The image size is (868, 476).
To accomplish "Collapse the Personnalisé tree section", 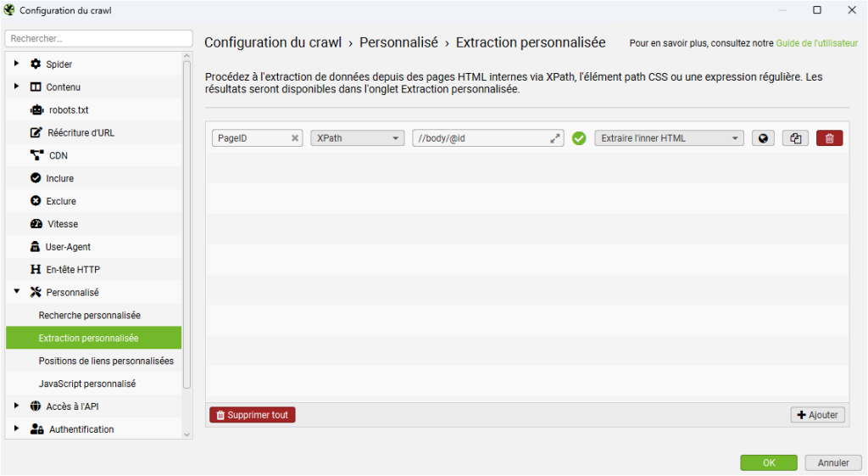I will click(x=16, y=292).
